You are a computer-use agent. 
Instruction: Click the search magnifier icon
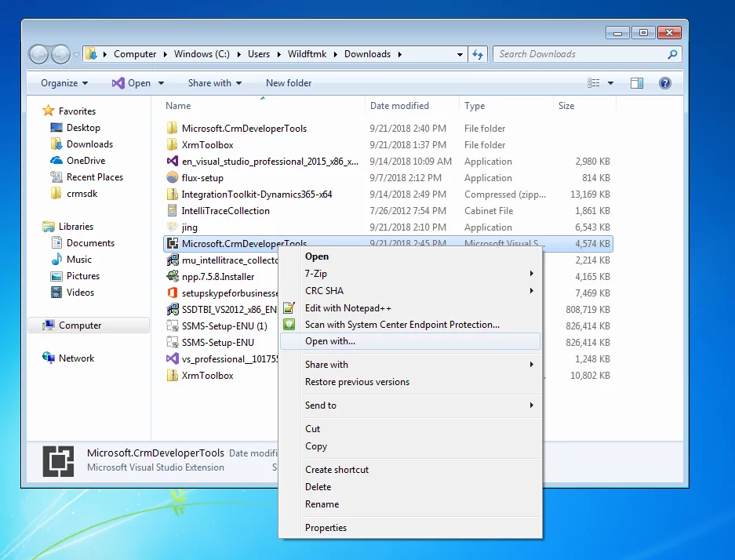click(672, 54)
